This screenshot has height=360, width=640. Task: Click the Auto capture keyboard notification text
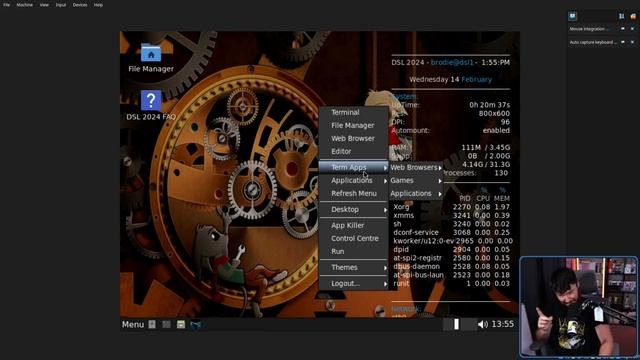(593, 42)
